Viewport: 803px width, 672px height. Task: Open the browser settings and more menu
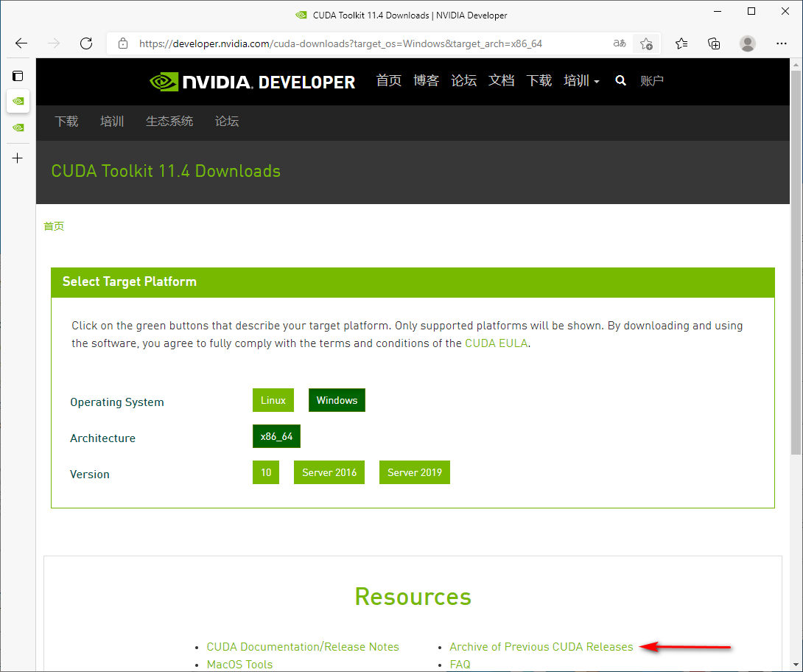(782, 43)
